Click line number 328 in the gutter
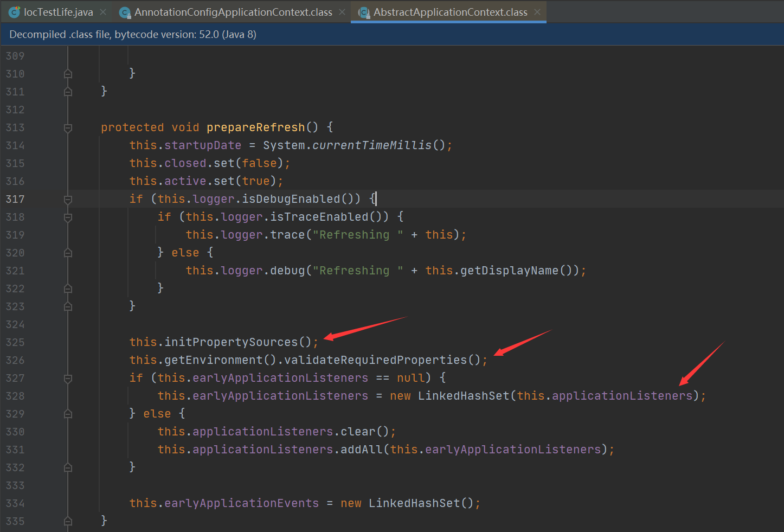Image resolution: width=784 pixels, height=532 pixels. pyautogui.click(x=15, y=396)
